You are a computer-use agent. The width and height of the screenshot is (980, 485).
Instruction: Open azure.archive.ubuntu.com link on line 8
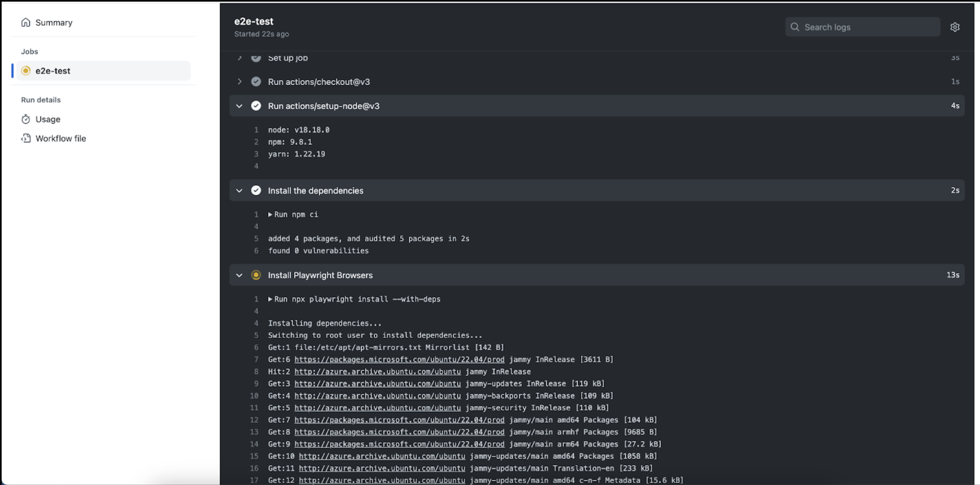pos(377,372)
